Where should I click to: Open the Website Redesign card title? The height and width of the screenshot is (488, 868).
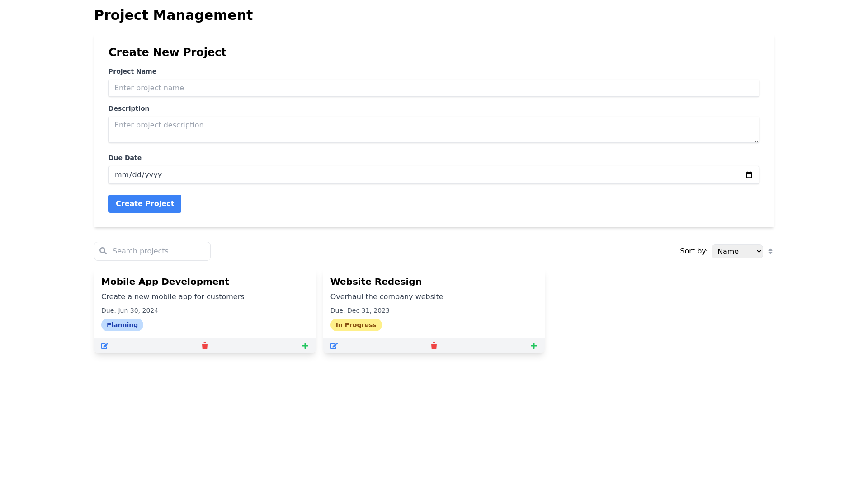(376, 282)
